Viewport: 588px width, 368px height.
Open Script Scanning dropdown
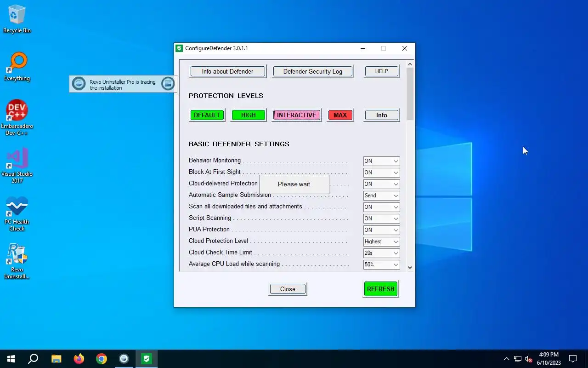(381, 218)
